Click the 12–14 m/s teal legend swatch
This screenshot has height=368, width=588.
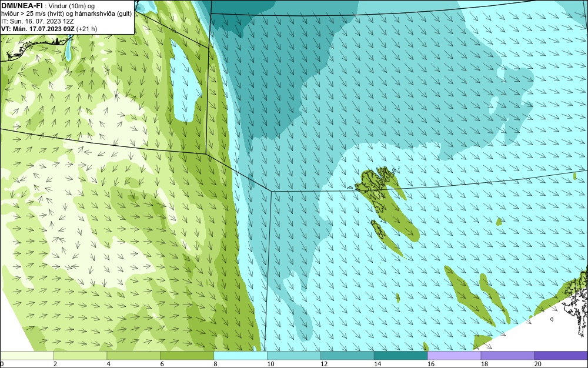[x=348, y=356]
